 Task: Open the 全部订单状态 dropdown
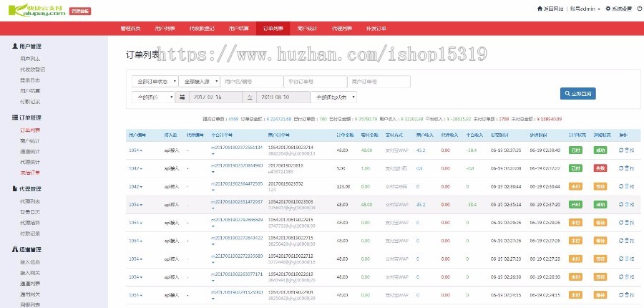tap(155, 82)
